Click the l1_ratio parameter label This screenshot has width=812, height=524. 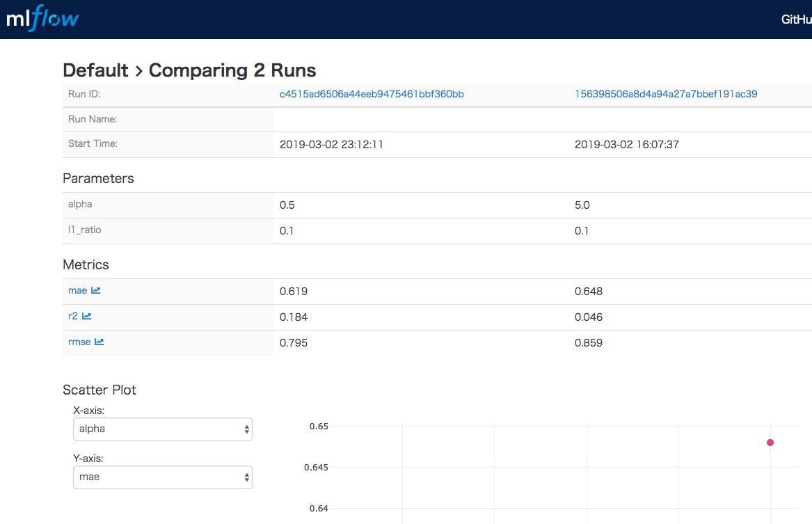point(84,230)
